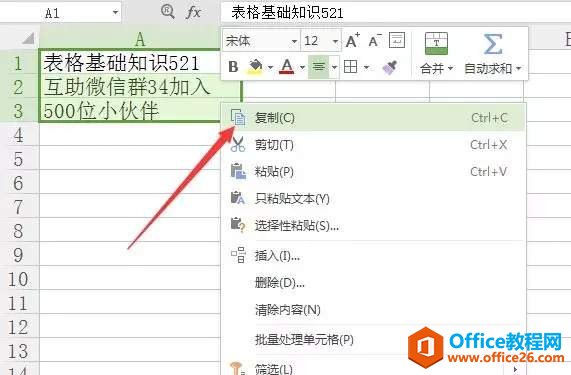Click the AutoSum sigma icon

(x=492, y=44)
